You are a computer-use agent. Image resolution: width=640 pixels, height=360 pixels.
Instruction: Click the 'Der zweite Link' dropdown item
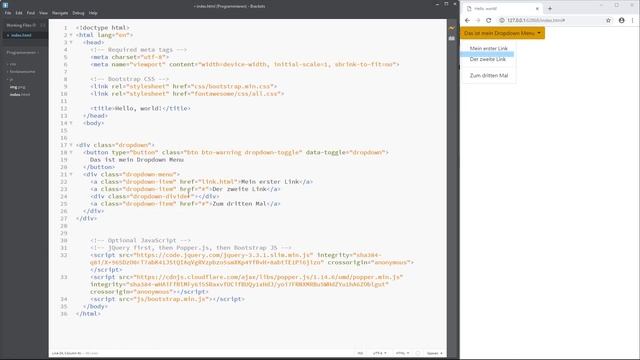coord(489,59)
